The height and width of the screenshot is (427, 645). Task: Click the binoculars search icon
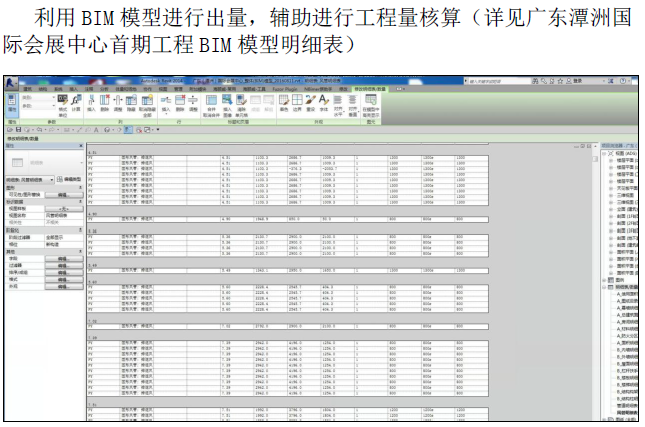point(535,81)
